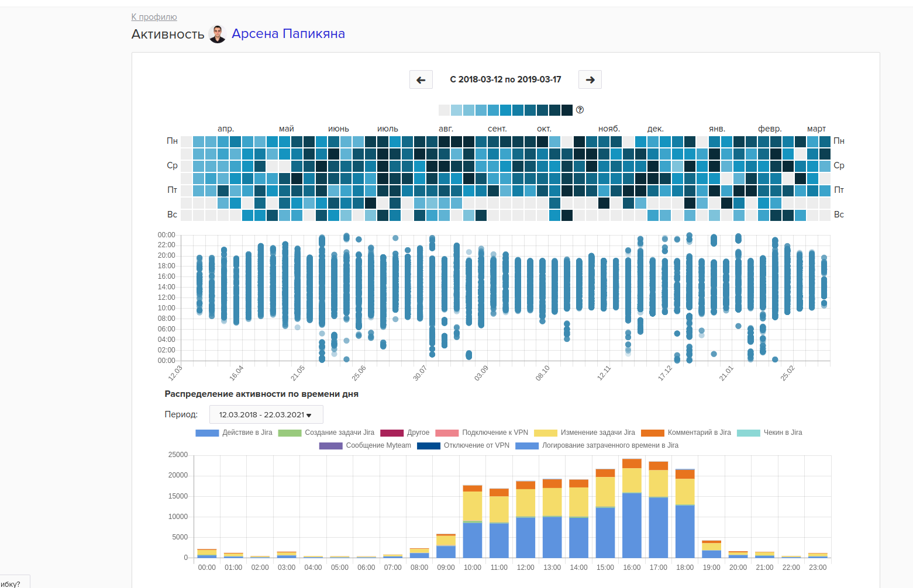
Task: Click the user avatar photo next to Активность
Action: [x=218, y=34]
